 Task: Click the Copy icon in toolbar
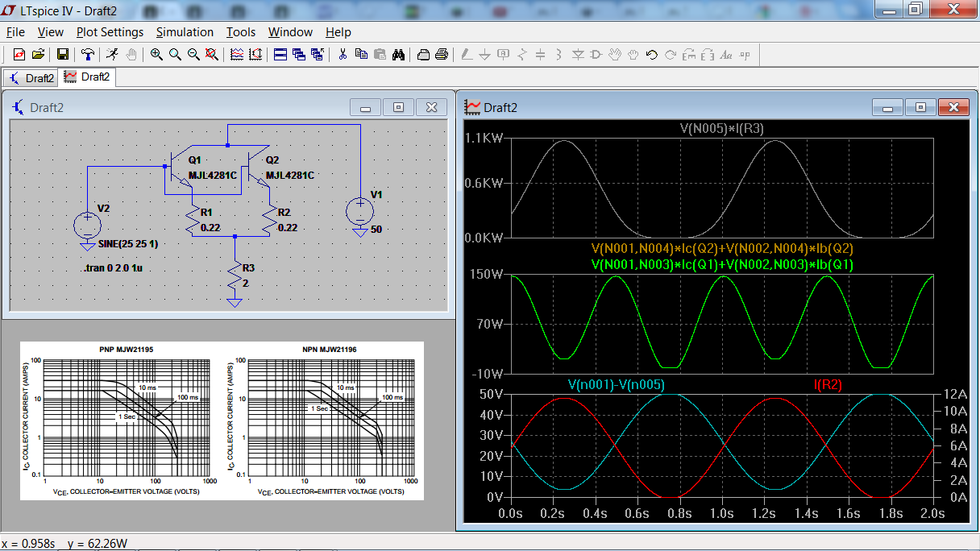point(361,55)
